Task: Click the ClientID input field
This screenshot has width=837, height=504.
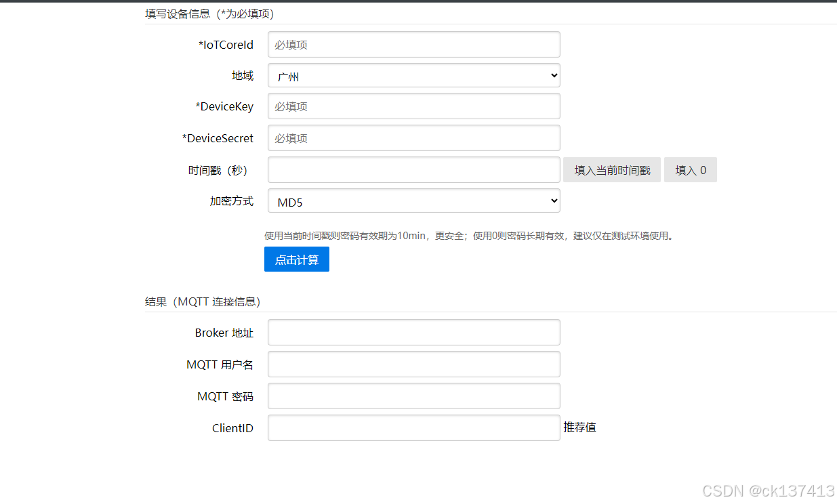Action: click(x=413, y=427)
